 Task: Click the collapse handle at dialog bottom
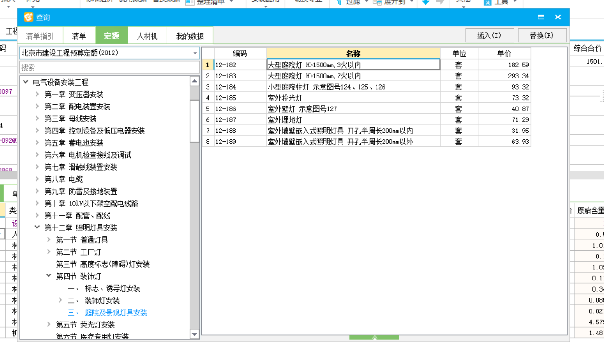click(374, 338)
